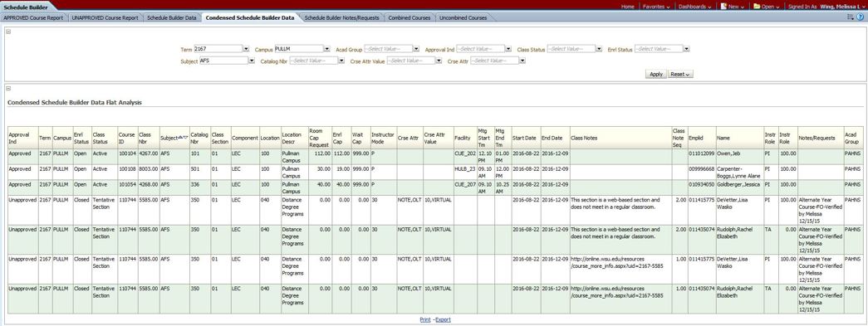Go to Home in top bar

point(627,7)
